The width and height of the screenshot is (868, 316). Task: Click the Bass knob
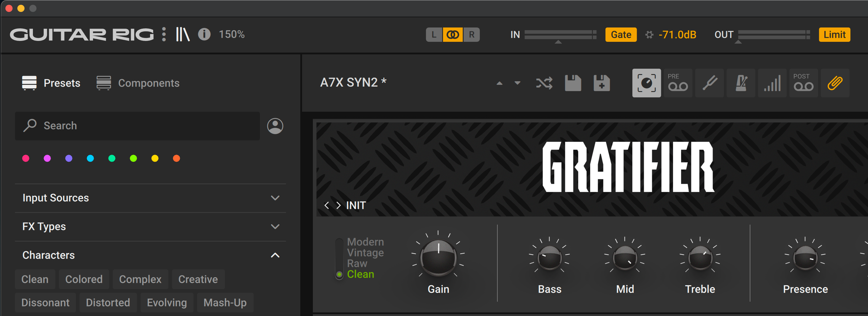coord(549,258)
